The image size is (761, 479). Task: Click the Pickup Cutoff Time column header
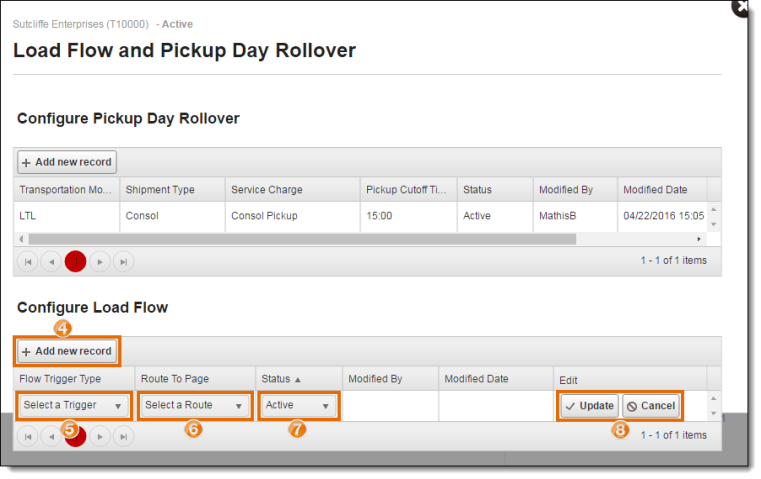point(405,189)
